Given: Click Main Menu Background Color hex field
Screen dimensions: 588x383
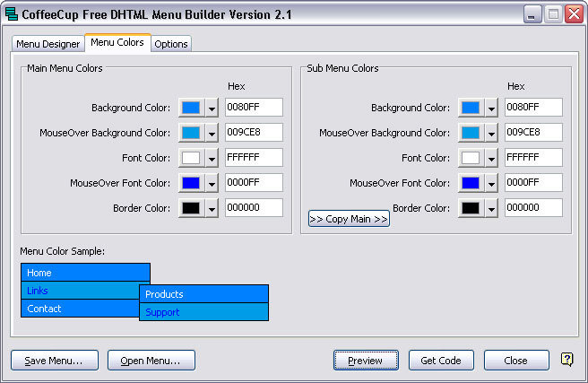Looking at the screenshot, I should pyautogui.click(x=254, y=108).
